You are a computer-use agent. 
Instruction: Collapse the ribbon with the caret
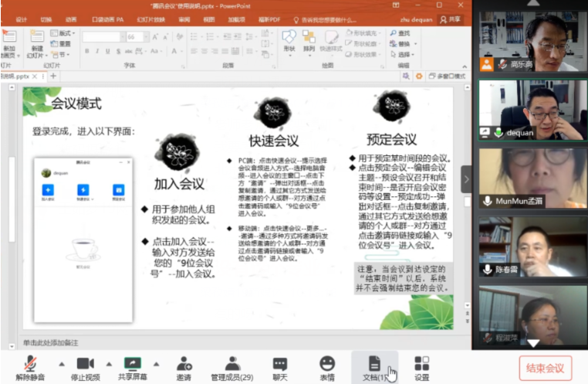coord(465,66)
